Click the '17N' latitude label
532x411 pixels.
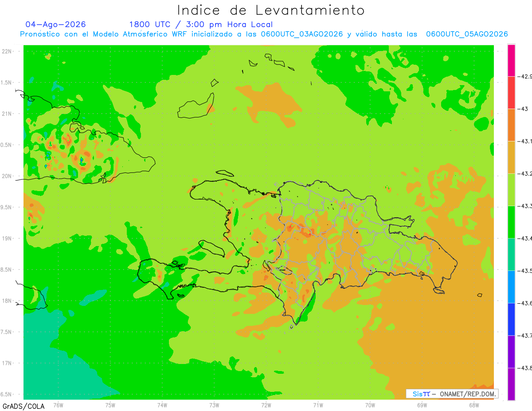(7, 363)
